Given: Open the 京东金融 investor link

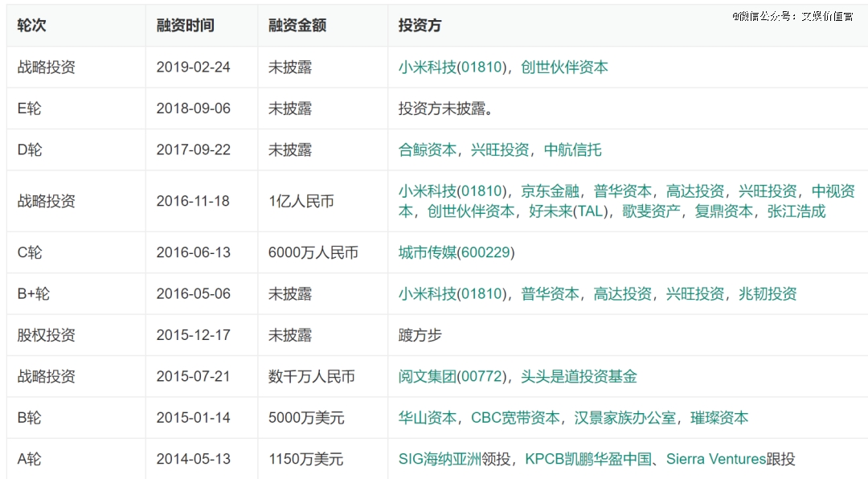Looking at the screenshot, I should [550, 191].
